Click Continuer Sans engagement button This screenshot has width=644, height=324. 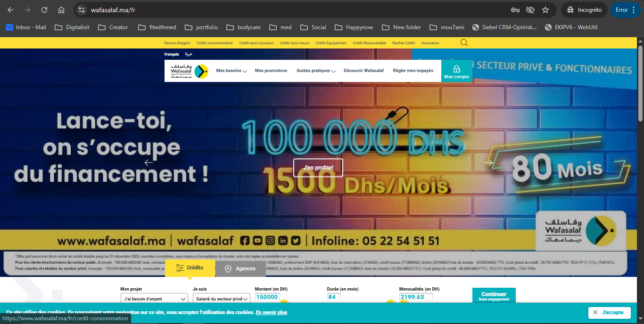pos(494,296)
